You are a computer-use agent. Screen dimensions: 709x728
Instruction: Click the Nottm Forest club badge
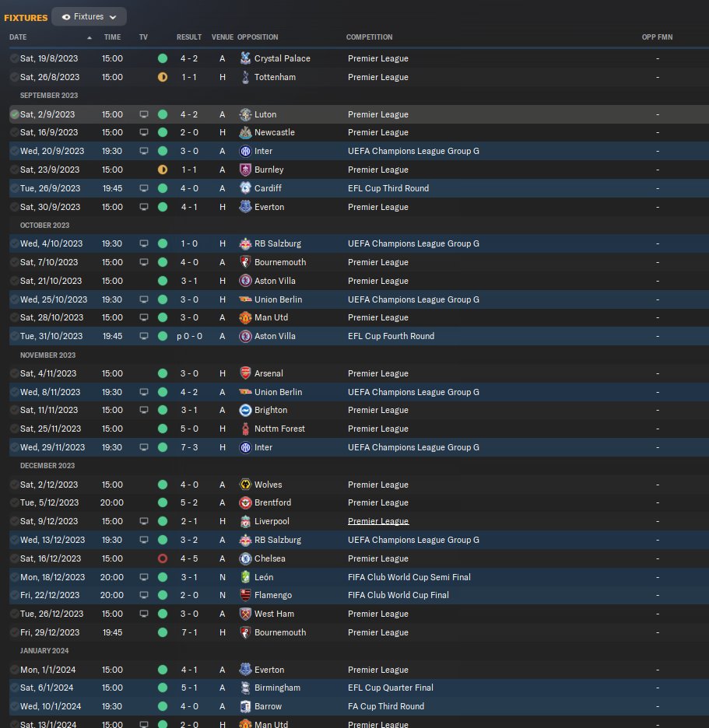pyautogui.click(x=245, y=429)
